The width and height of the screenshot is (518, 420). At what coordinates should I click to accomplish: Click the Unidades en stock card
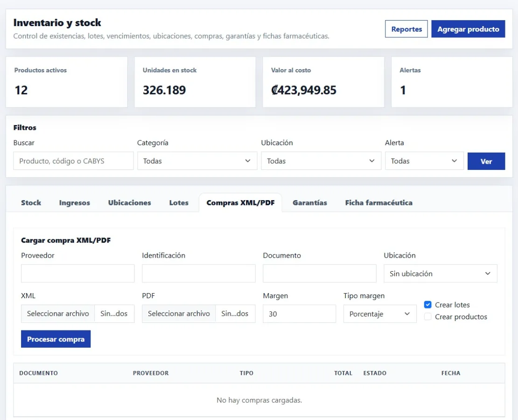(195, 82)
